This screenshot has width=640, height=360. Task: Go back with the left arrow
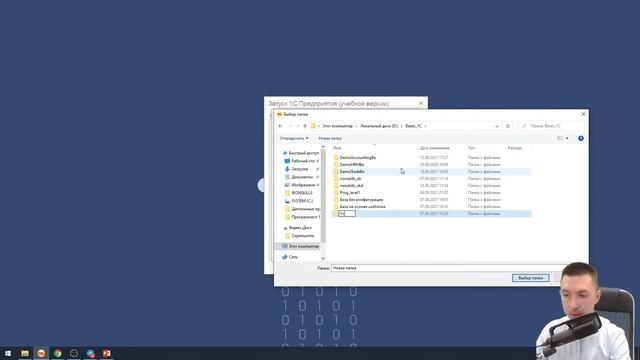[x=280, y=126]
